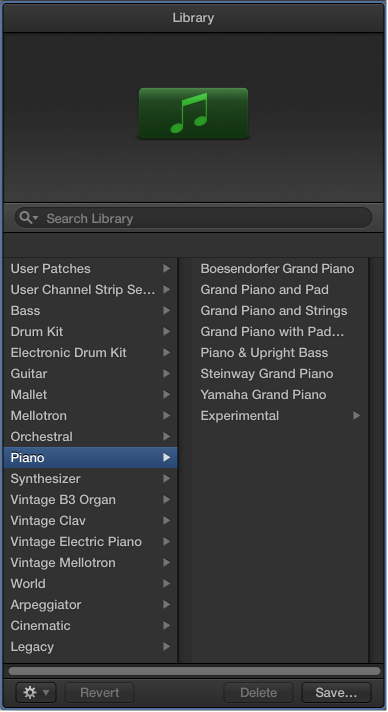
Task: Open the gear action menu
Action: 36,692
